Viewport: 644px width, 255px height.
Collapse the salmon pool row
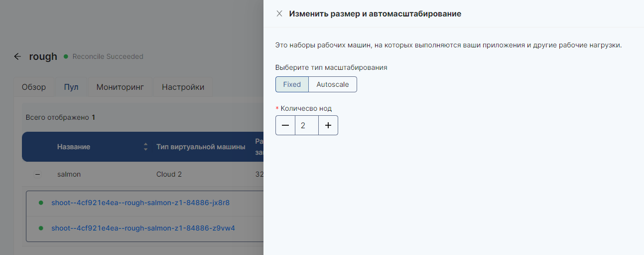coord(37,175)
